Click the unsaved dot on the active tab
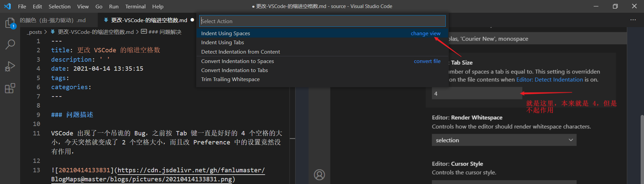Screen dimensions: 644x184 [192, 20]
